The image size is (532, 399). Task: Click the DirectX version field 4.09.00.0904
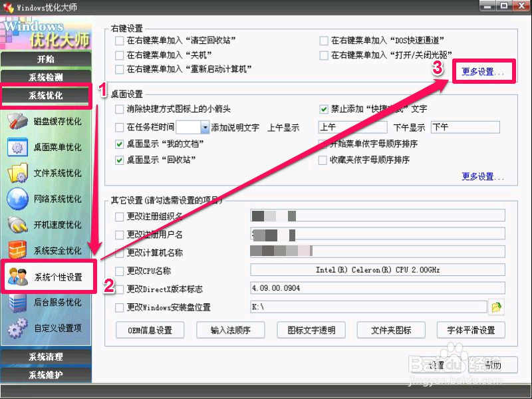(377, 288)
